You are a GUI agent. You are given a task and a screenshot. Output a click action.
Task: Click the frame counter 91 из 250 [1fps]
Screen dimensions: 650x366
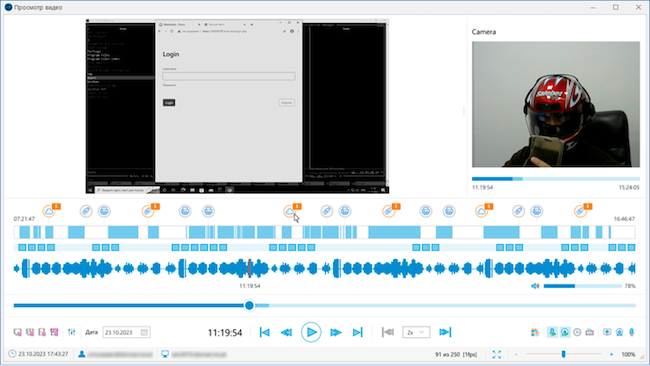(456, 354)
